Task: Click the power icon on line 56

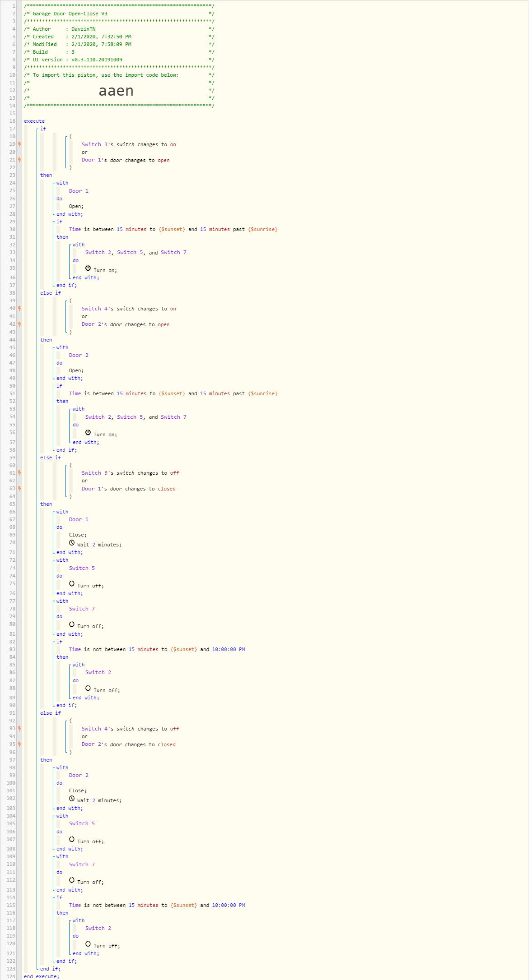Action: (88, 432)
